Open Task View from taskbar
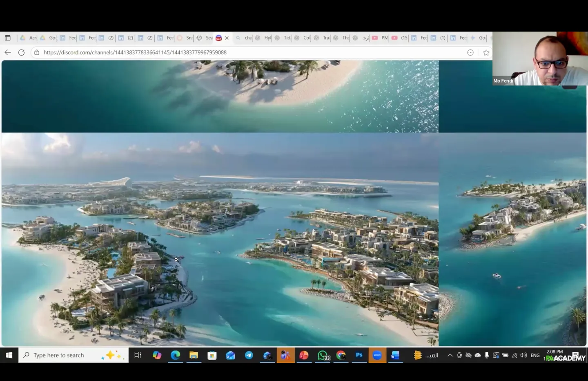The height and width of the screenshot is (381, 588). [138, 355]
